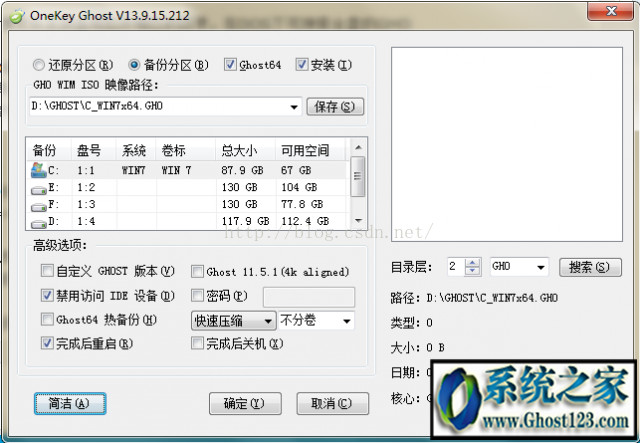Select the partition row 1:3
This screenshot has width=640, height=443.
click(x=188, y=204)
